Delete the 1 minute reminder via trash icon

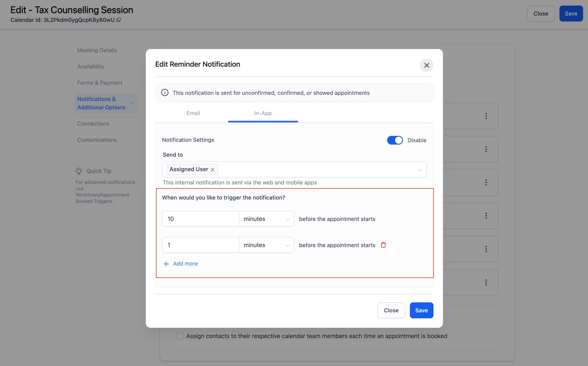click(383, 245)
